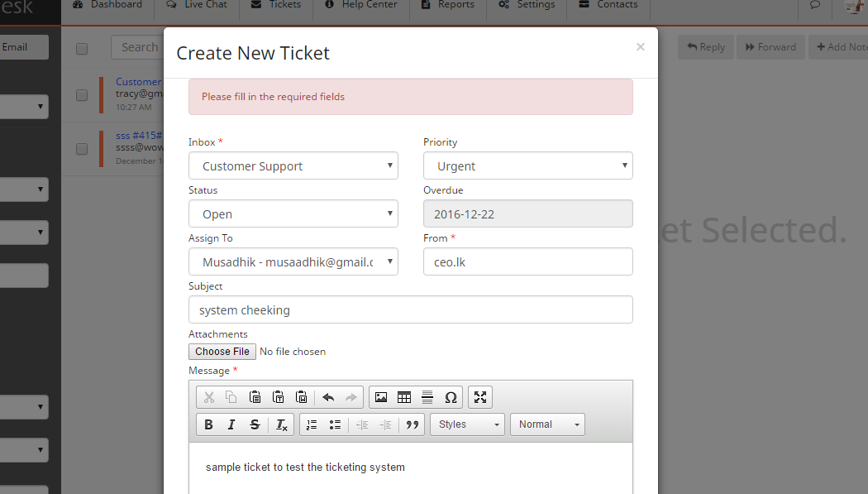Click the Subject field

coord(411,309)
